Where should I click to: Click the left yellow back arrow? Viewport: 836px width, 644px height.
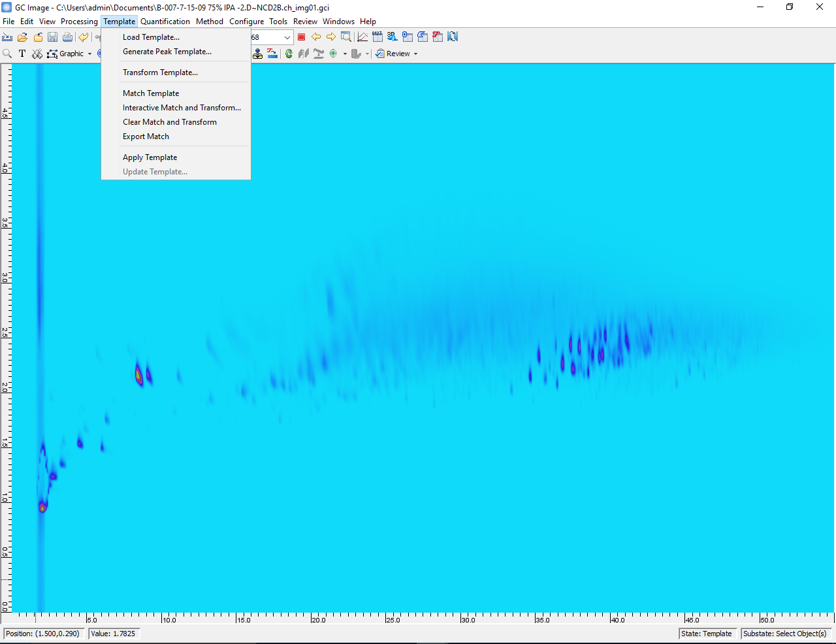click(x=316, y=37)
